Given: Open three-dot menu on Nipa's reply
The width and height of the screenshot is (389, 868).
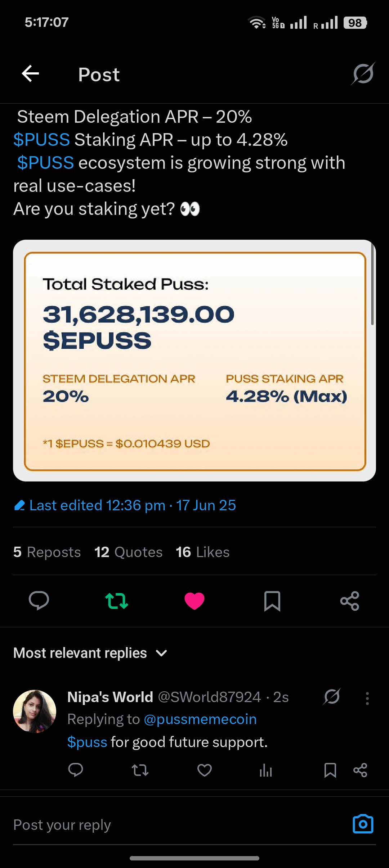Looking at the screenshot, I should coord(367,698).
